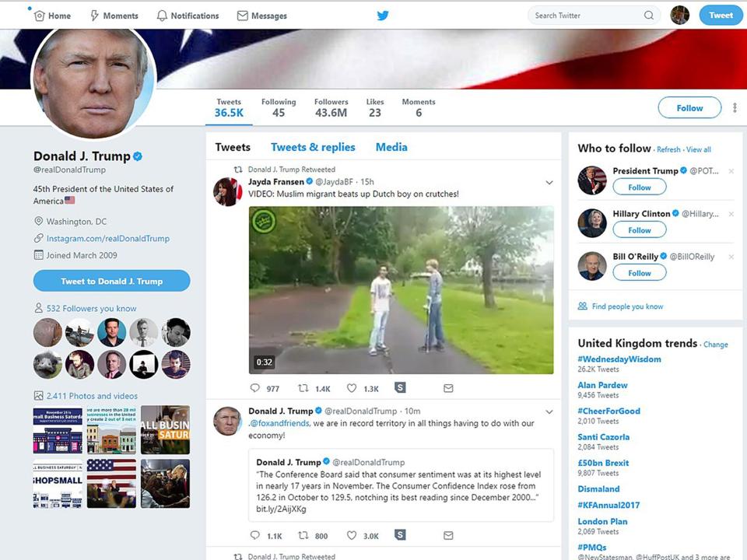
Task: Change United Kingdom trends location
Action: pyautogui.click(x=716, y=345)
